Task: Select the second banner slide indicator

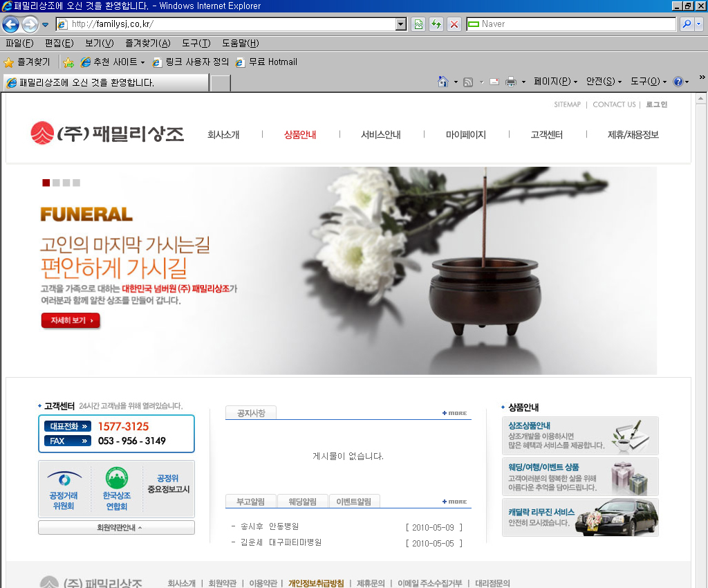Action: click(56, 183)
